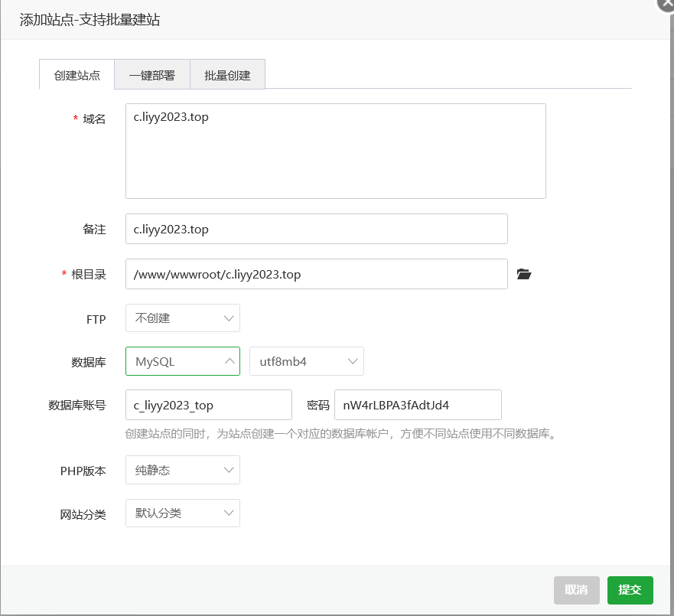This screenshot has height=616, width=674.
Task: Click the green 提交 button
Action: pyautogui.click(x=630, y=590)
